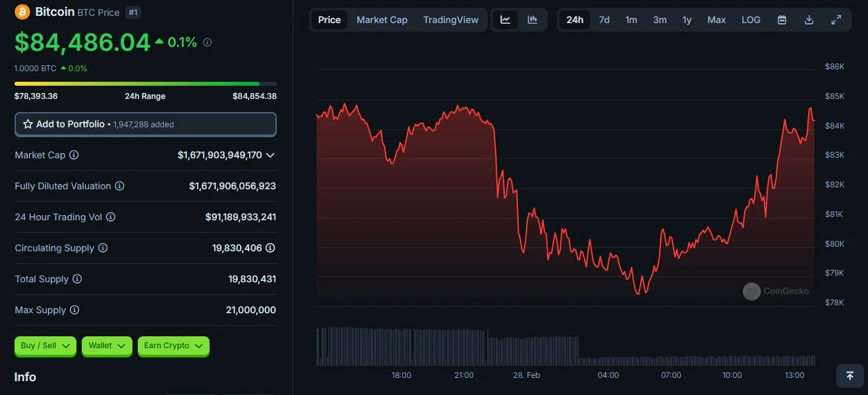Open the Wallet dropdown
Image resolution: width=868 pixels, height=395 pixels.
point(106,346)
